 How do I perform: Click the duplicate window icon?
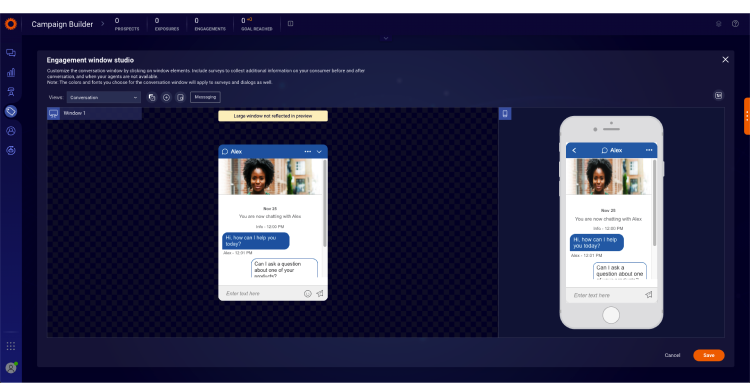152,97
